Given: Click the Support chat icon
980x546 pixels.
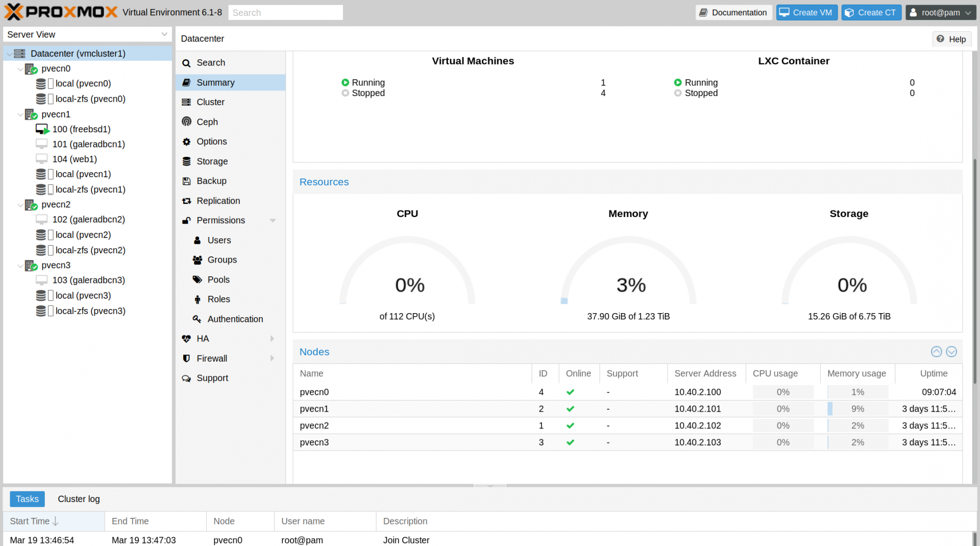Looking at the screenshot, I should pyautogui.click(x=187, y=378).
